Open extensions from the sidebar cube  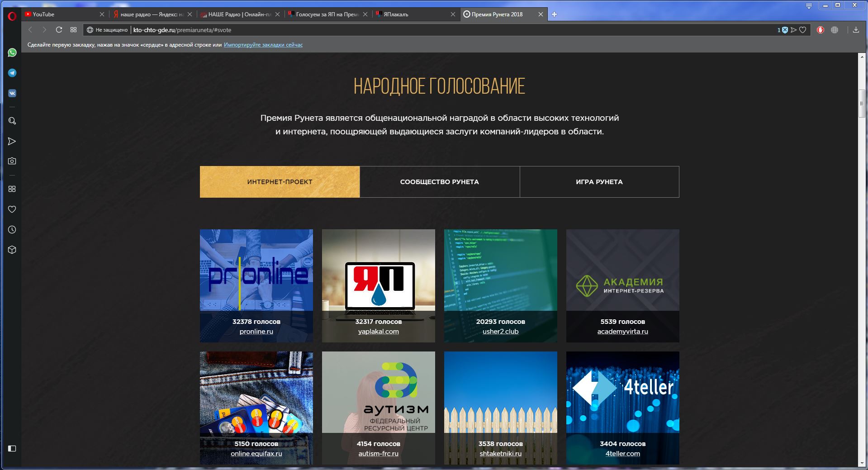coord(12,250)
